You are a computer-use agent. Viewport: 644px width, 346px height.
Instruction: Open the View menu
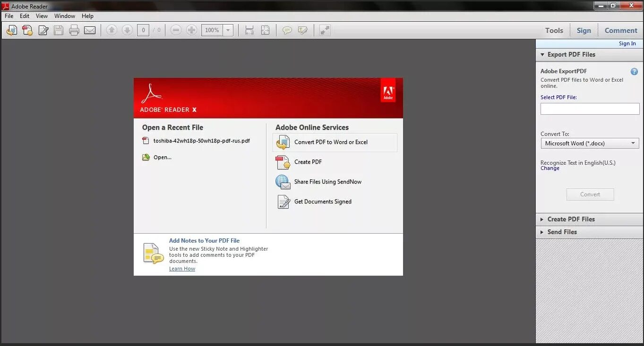tap(42, 16)
